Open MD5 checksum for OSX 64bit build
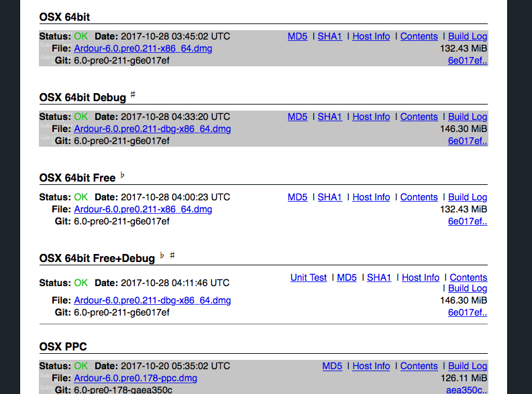The width and height of the screenshot is (532, 394). (297, 37)
